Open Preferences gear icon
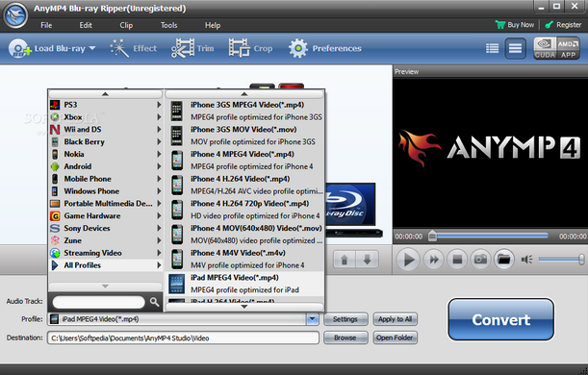This screenshot has width=588, height=375. coord(298,48)
